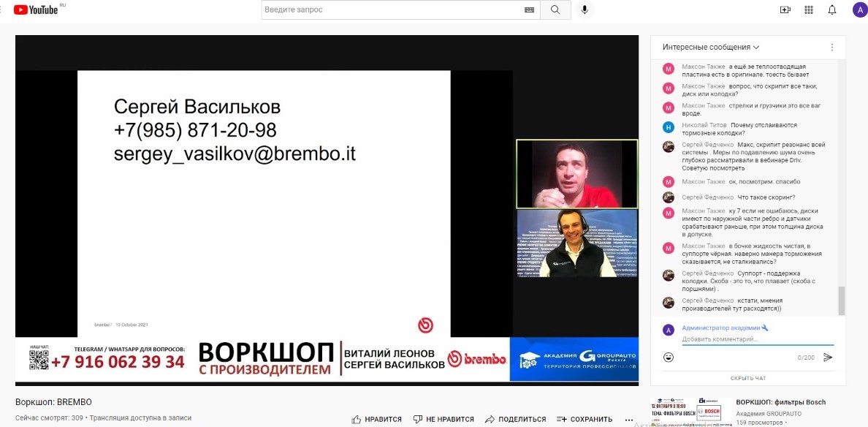
Task: Click the Воркшоп: BREMBO video title
Action: coord(53,402)
